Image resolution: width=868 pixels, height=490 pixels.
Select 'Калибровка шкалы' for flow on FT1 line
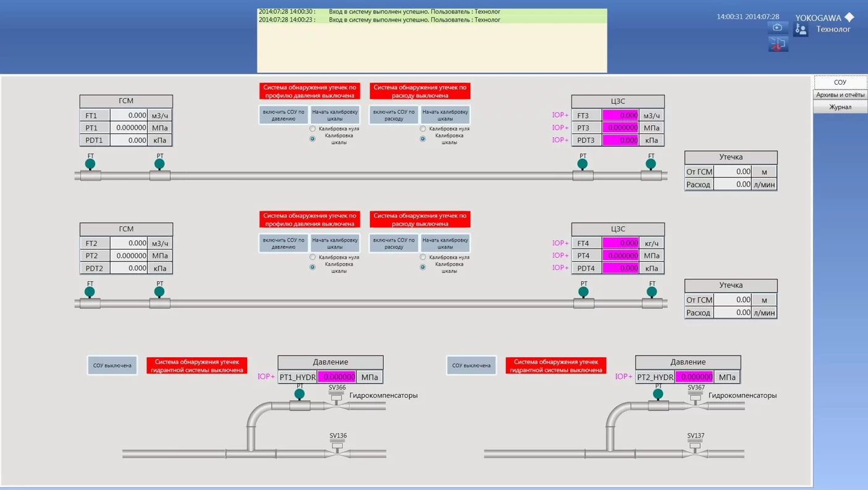tap(423, 138)
